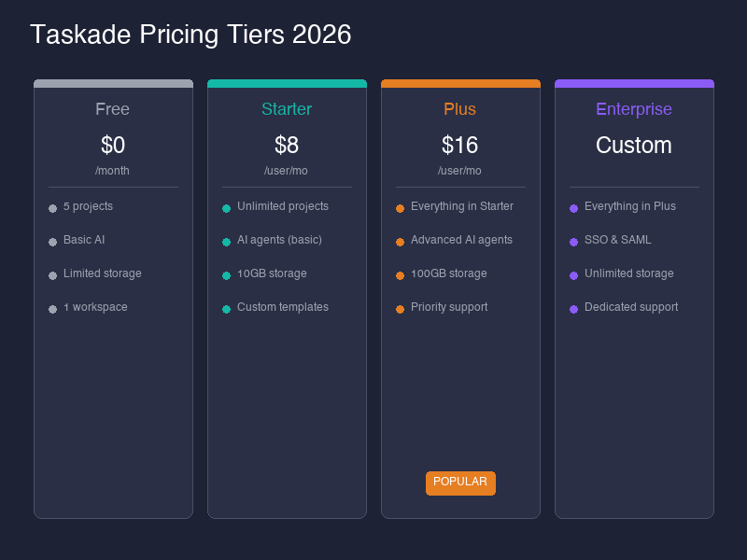Select the Priority support bullet icon
The height and width of the screenshot is (560, 747).
pyautogui.click(x=400, y=308)
